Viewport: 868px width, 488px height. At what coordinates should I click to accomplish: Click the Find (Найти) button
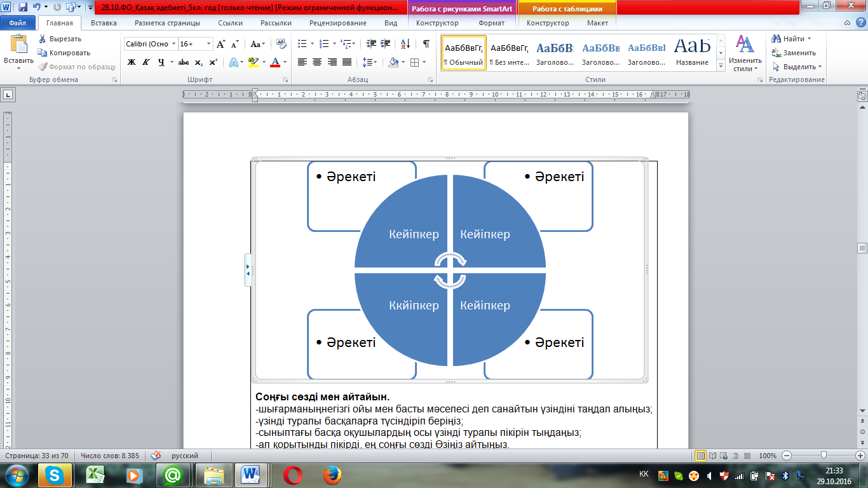pos(792,39)
